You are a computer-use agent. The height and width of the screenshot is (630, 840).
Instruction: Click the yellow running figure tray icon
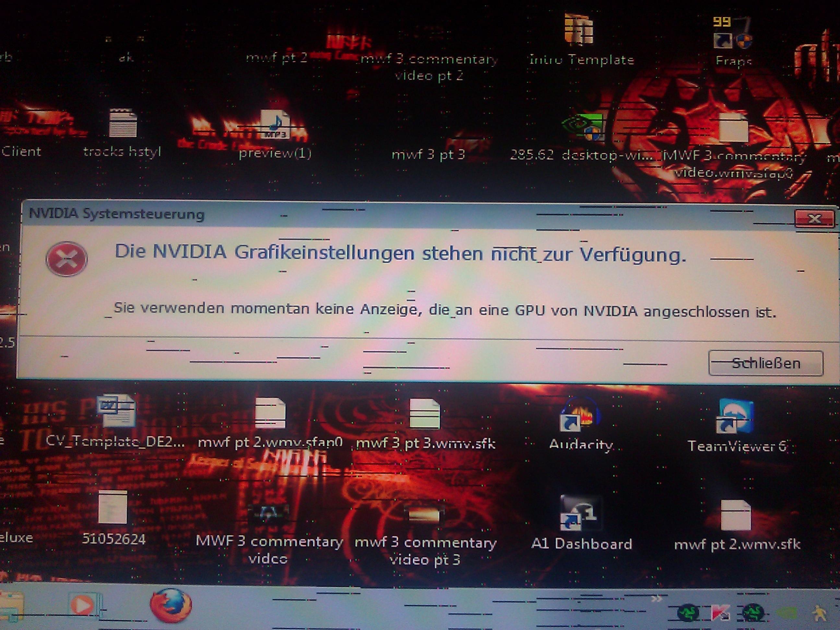[x=819, y=614]
